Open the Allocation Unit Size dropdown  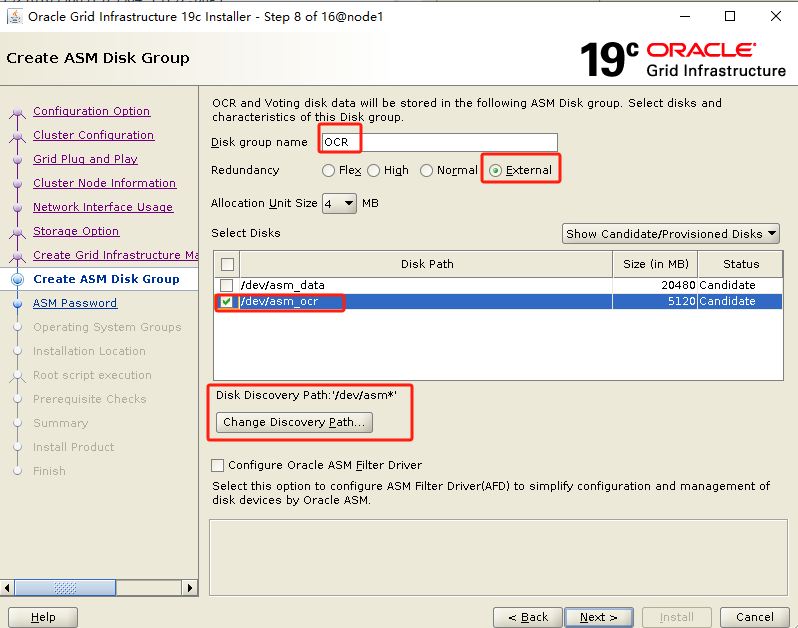click(339, 204)
